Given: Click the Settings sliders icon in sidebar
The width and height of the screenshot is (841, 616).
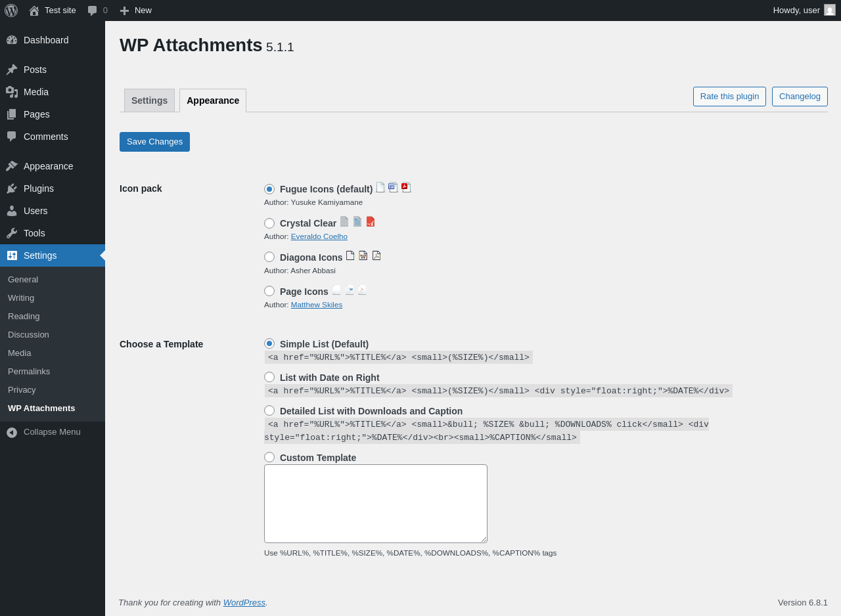Looking at the screenshot, I should [x=12, y=255].
